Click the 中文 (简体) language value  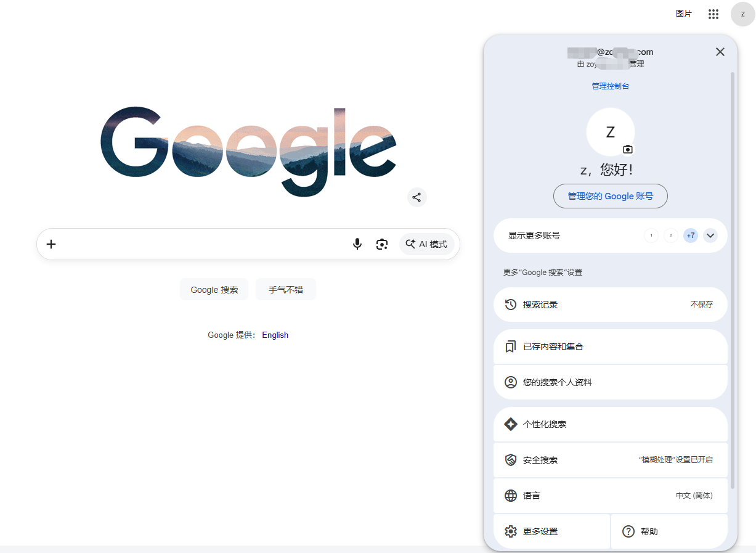tap(694, 496)
